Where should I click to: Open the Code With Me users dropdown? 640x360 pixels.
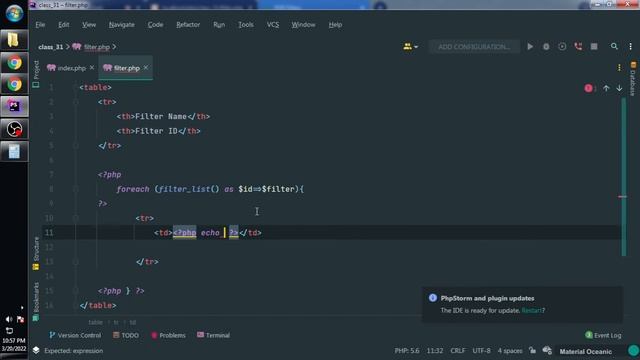click(411, 47)
